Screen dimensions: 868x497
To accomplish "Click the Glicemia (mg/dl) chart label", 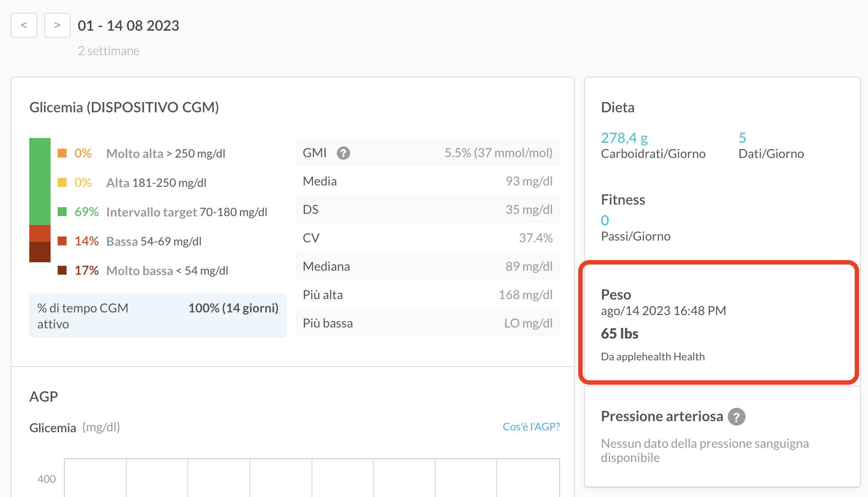I will pyautogui.click(x=75, y=428).
